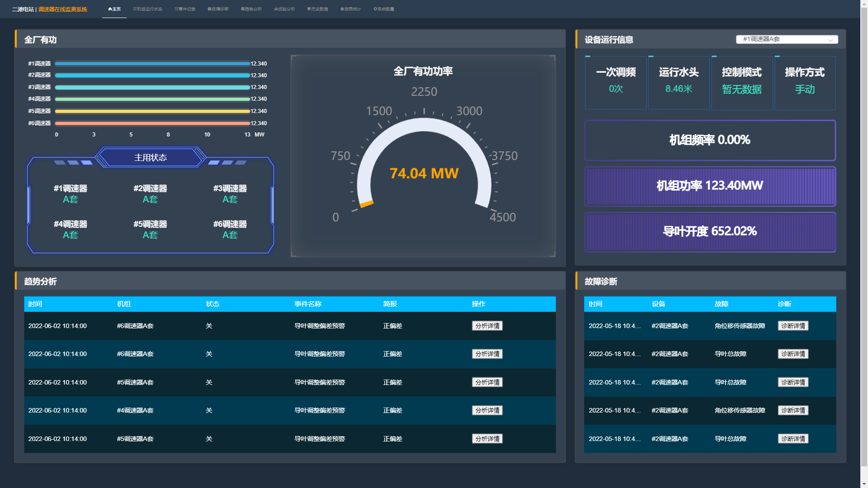This screenshot has width=868, height=488.
Task: Open the 报表统计 page
Action: click(x=351, y=9)
